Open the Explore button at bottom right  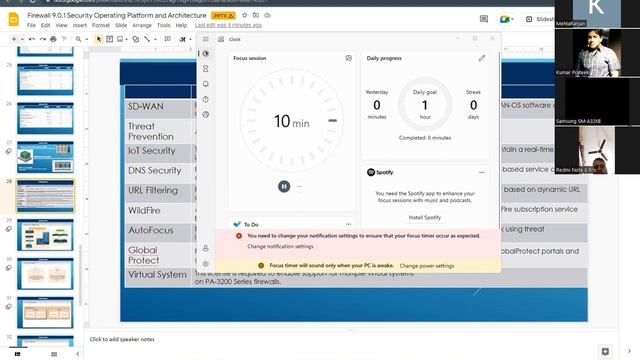[x=605, y=351]
